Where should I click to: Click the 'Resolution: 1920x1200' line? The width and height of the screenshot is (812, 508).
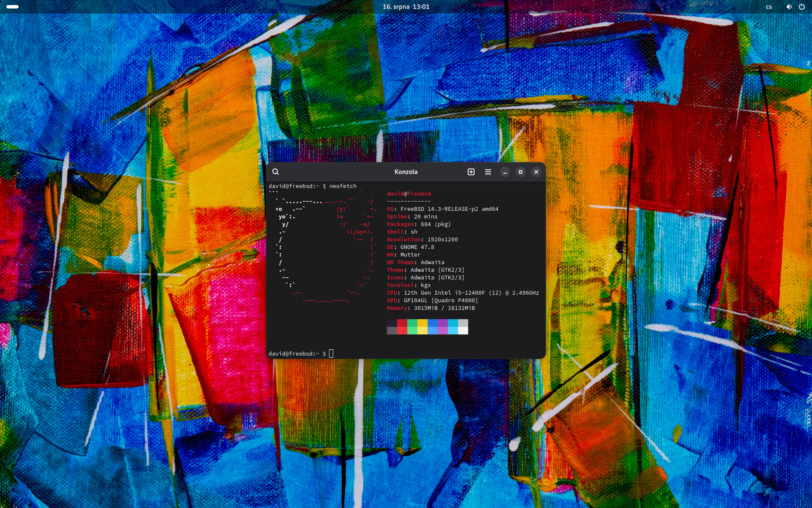422,240
